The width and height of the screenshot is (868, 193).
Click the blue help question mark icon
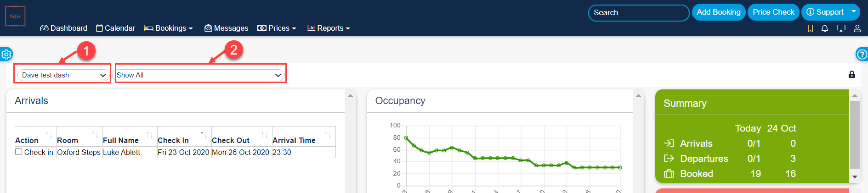[862, 54]
